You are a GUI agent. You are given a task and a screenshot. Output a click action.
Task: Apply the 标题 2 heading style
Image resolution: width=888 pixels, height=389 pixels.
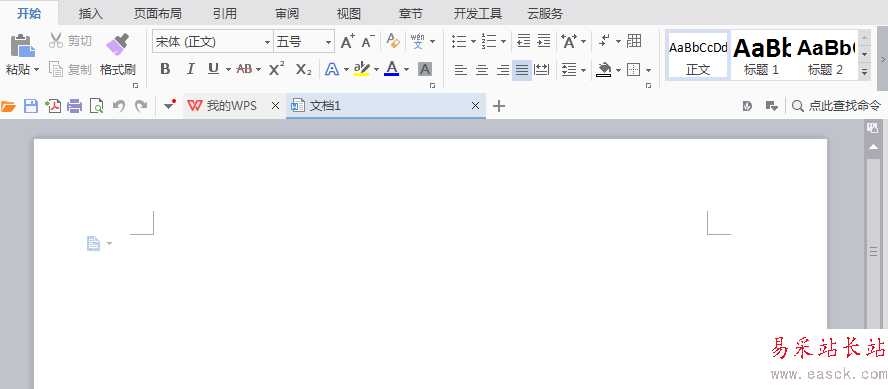click(825, 55)
